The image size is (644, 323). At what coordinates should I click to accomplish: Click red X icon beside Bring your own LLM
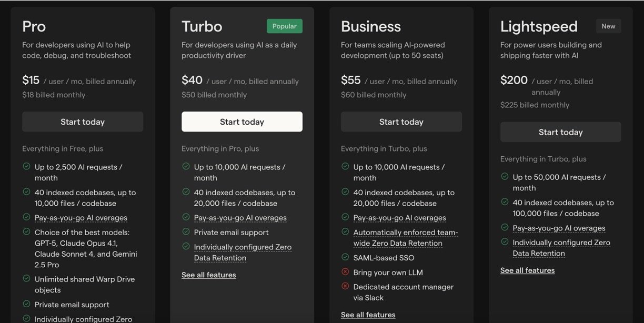(345, 272)
